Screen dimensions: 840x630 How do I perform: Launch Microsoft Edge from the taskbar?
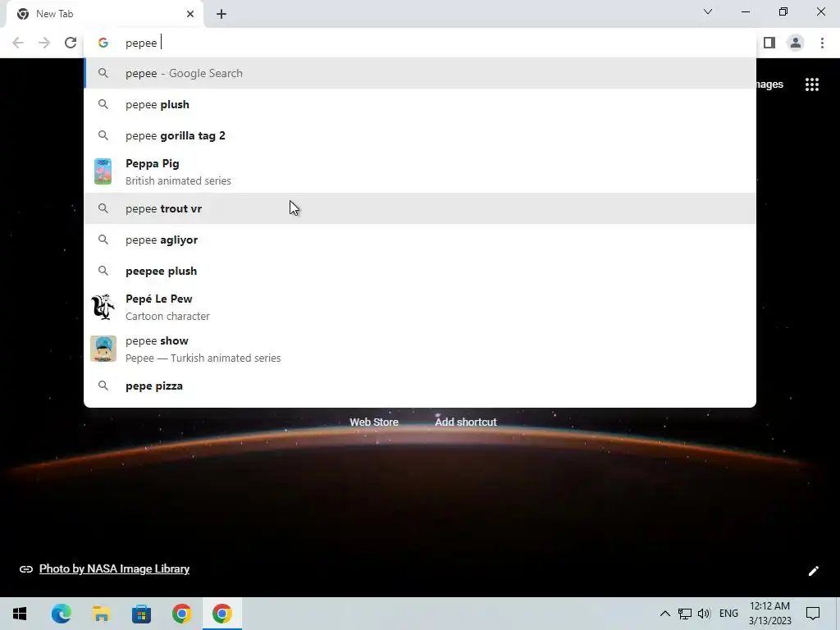[61, 614]
